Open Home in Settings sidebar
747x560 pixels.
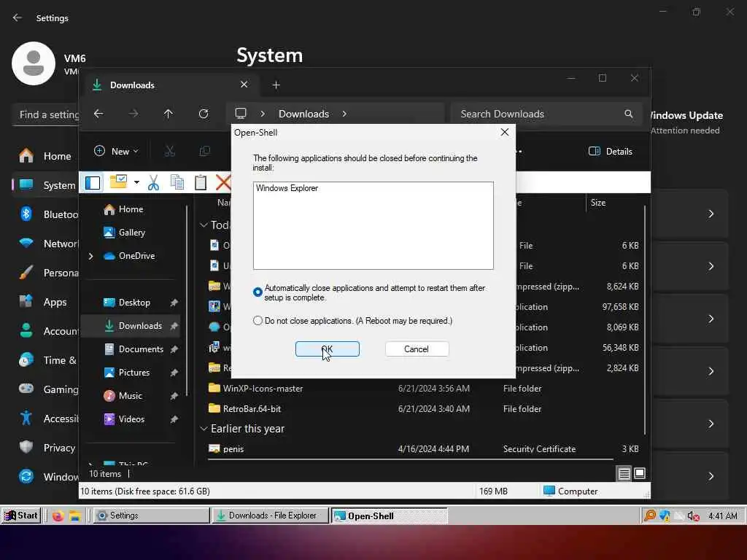(x=44, y=156)
